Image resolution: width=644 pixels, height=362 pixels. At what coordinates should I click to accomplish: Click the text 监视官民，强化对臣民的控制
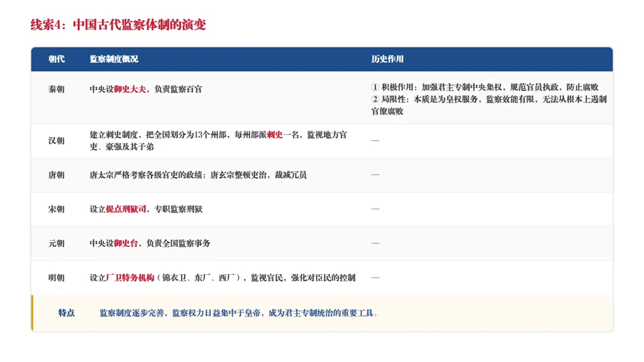click(x=303, y=278)
